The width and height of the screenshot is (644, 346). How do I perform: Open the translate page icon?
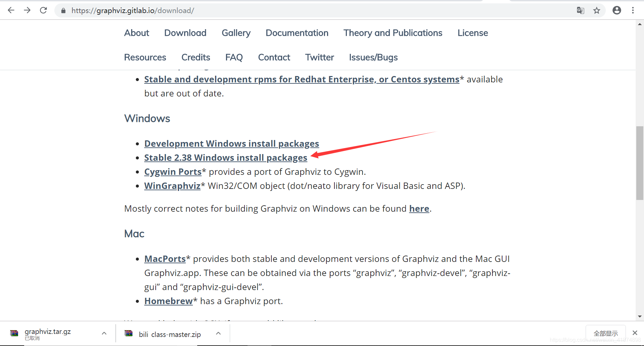(x=580, y=10)
